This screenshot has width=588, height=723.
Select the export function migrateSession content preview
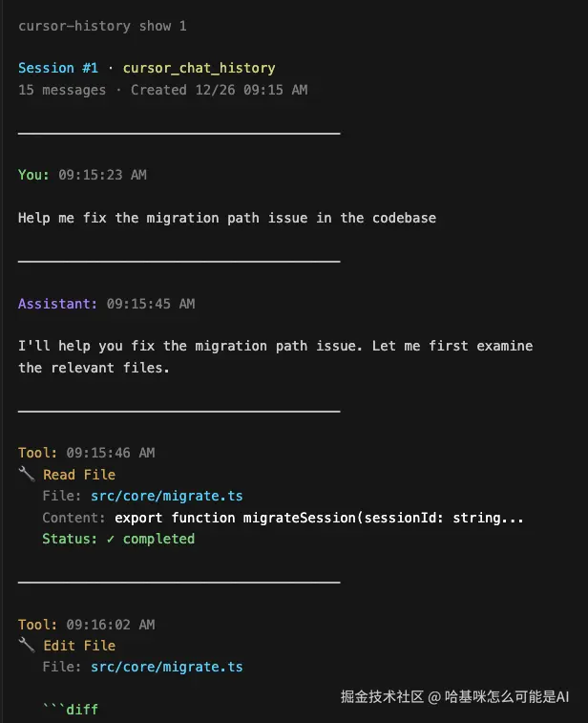pos(319,518)
